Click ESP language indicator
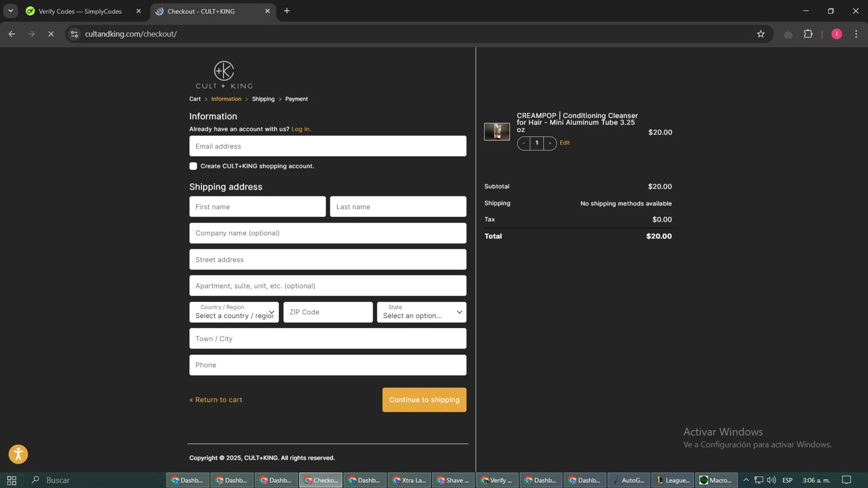 pos(788,480)
